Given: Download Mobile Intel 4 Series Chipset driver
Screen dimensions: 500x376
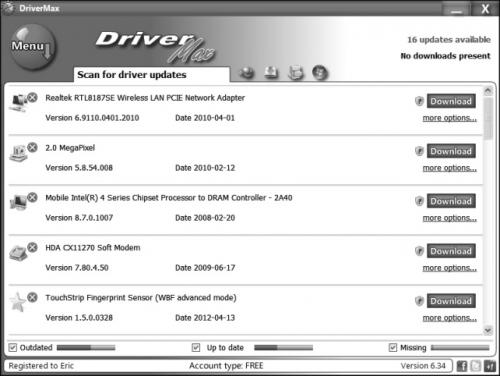Looking at the screenshot, I should point(451,201).
